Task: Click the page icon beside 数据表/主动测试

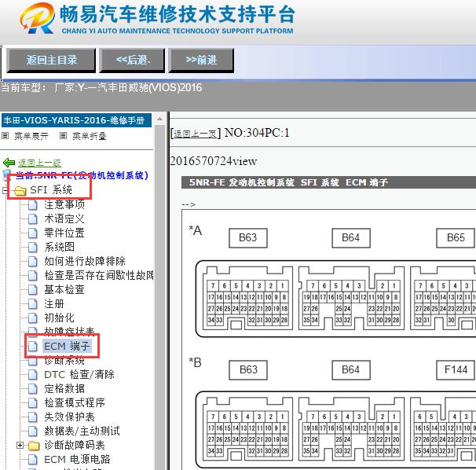Action: coord(33,431)
